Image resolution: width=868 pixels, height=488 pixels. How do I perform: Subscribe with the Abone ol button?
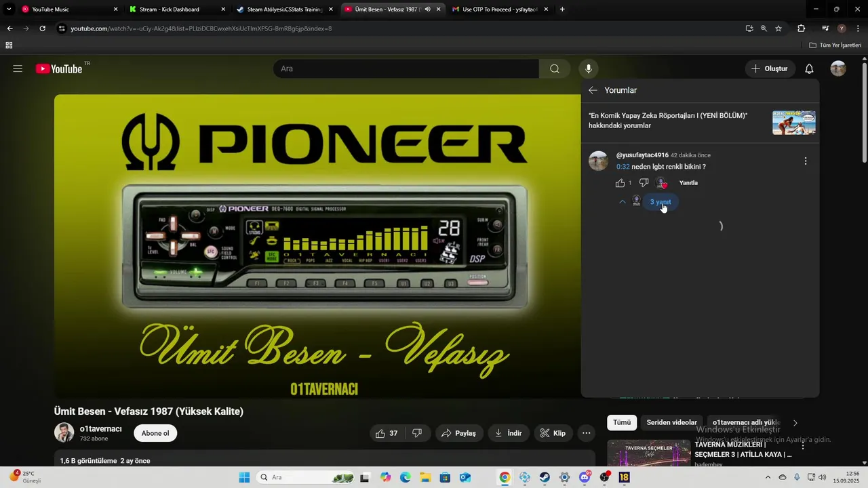tap(155, 433)
